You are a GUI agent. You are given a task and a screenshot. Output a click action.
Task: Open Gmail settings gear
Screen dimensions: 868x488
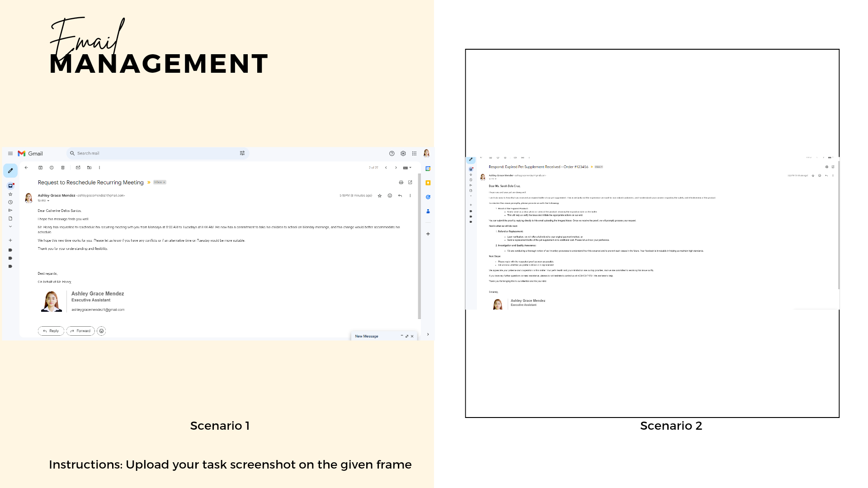click(x=403, y=154)
